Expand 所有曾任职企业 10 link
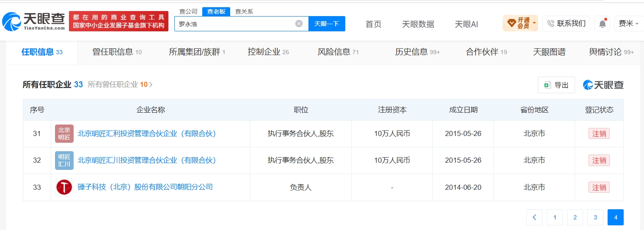The image size is (644, 230). (x=120, y=84)
